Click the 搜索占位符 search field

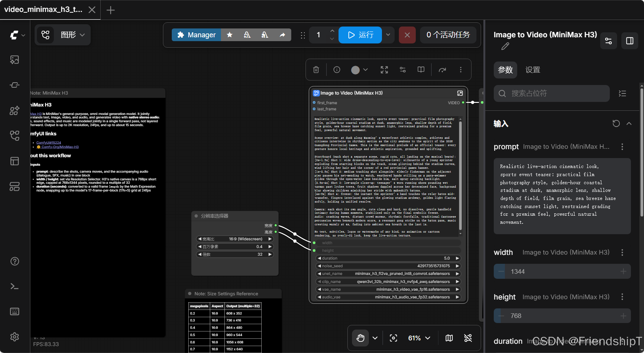(x=552, y=93)
